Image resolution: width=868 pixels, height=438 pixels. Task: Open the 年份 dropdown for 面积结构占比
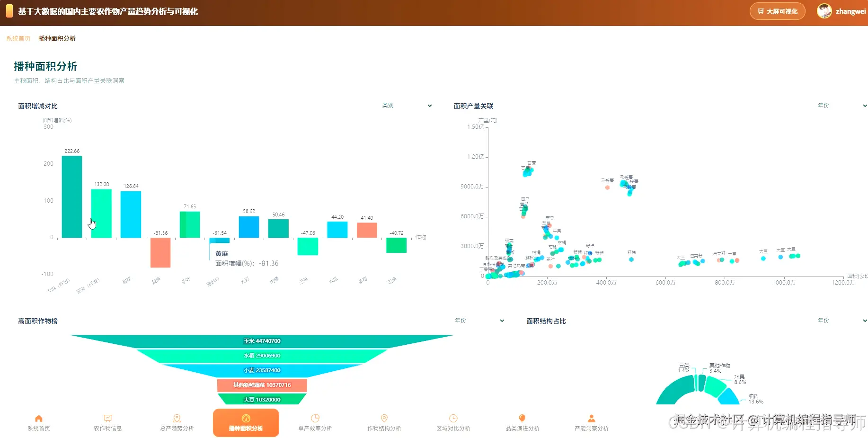click(842, 321)
